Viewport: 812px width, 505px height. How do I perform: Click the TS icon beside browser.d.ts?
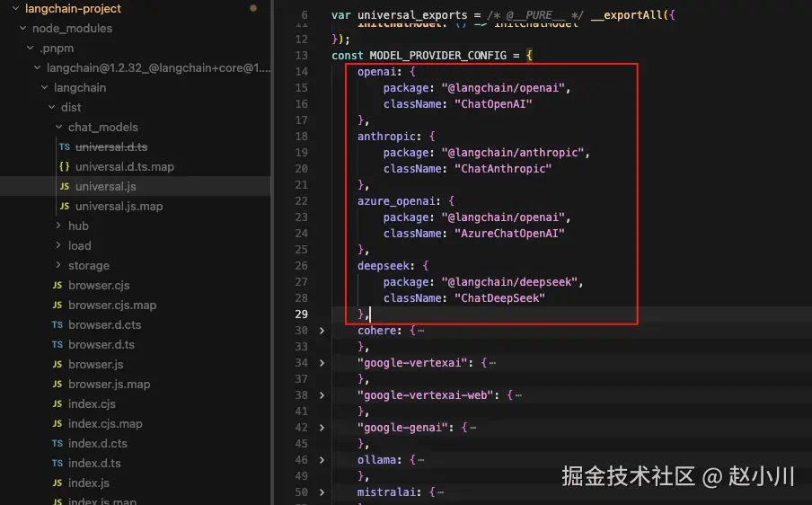point(57,344)
